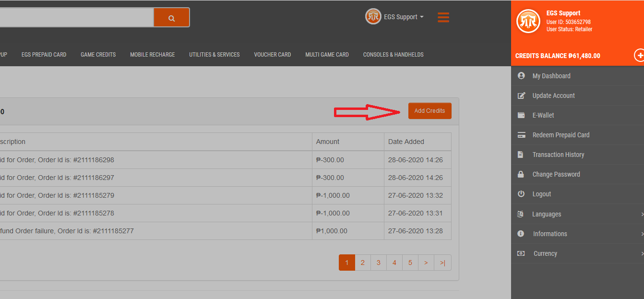Click order row #2111186297

pos(226,178)
